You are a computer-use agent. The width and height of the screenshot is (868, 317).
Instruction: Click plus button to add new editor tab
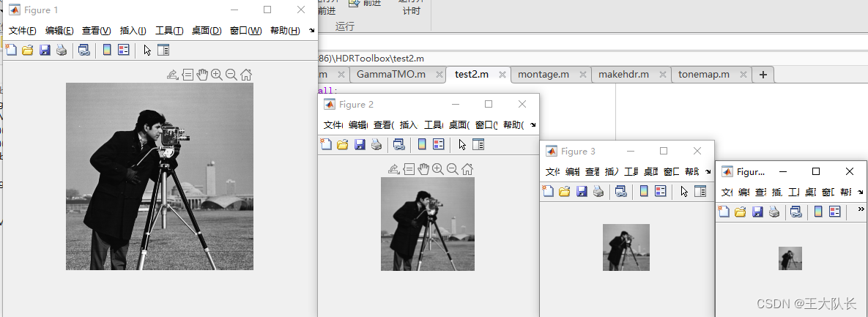coord(763,75)
